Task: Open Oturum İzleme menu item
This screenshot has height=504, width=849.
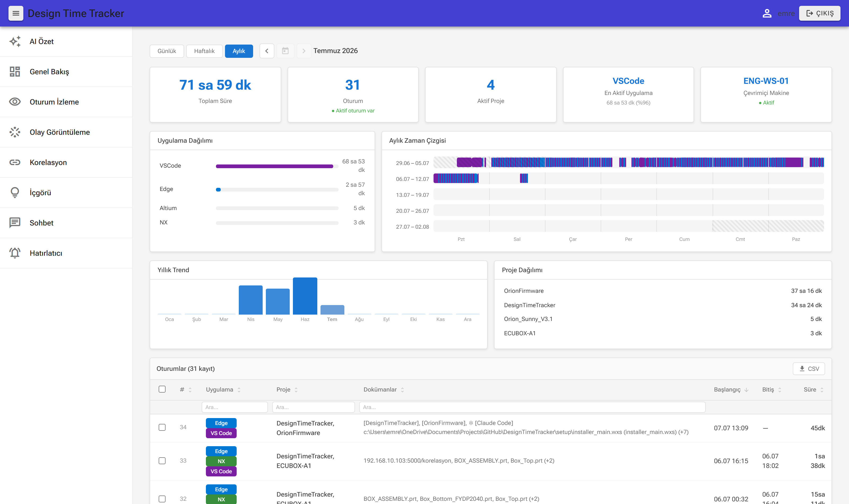Action: [x=66, y=102]
